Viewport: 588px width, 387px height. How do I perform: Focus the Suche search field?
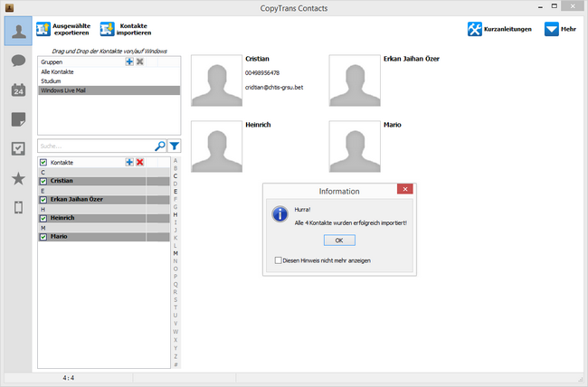pos(96,146)
